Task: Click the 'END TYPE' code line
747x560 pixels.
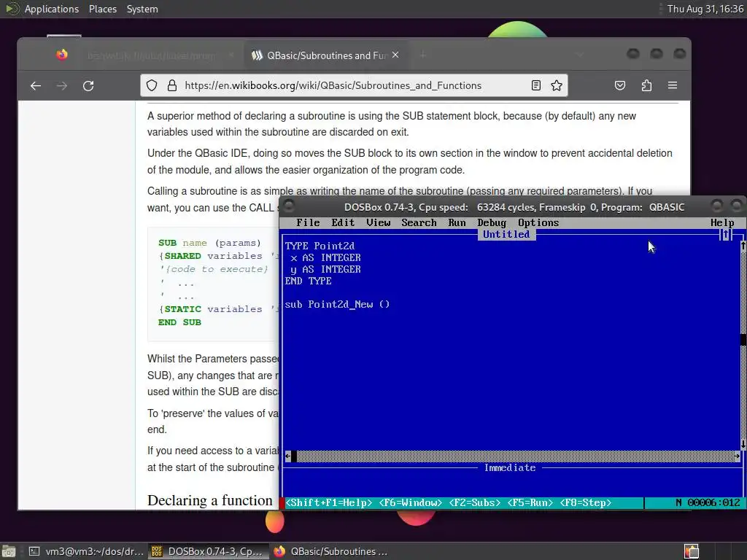Action: (x=309, y=281)
